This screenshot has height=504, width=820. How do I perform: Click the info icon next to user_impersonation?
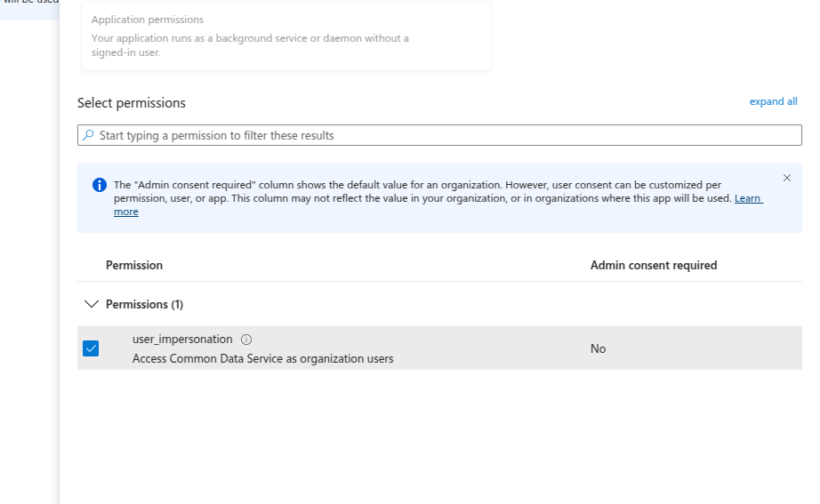pos(246,340)
